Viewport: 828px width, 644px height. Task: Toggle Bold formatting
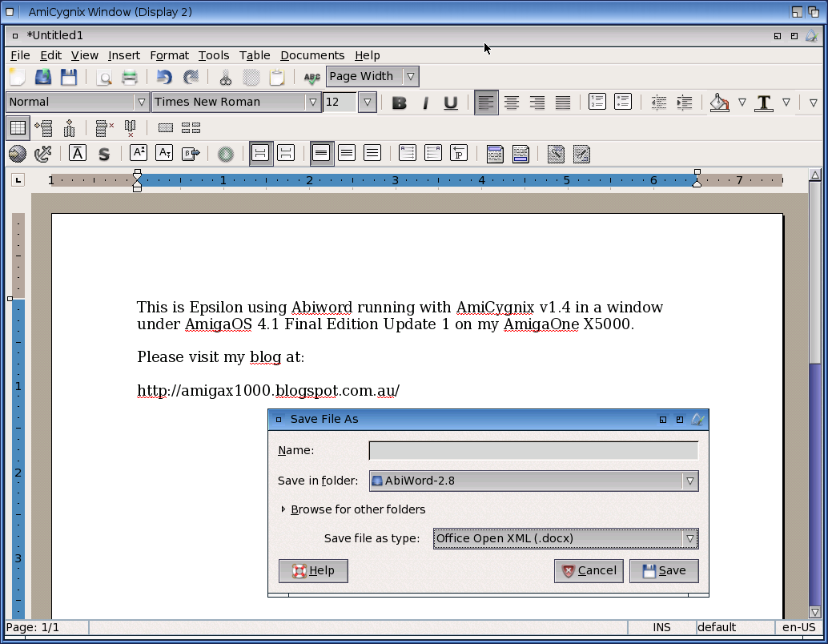[x=400, y=103]
